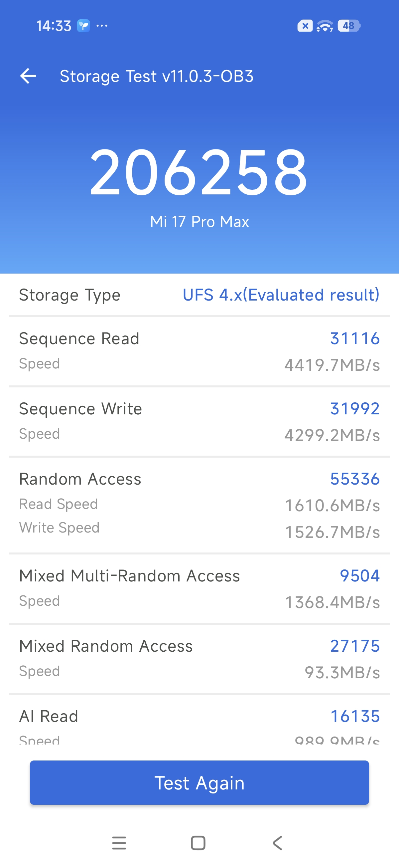Tap the Android recent apps menu icon
Image resolution: width=399 pixels, height=868 pixels.
pyautogui.click(x=119, y=843)
